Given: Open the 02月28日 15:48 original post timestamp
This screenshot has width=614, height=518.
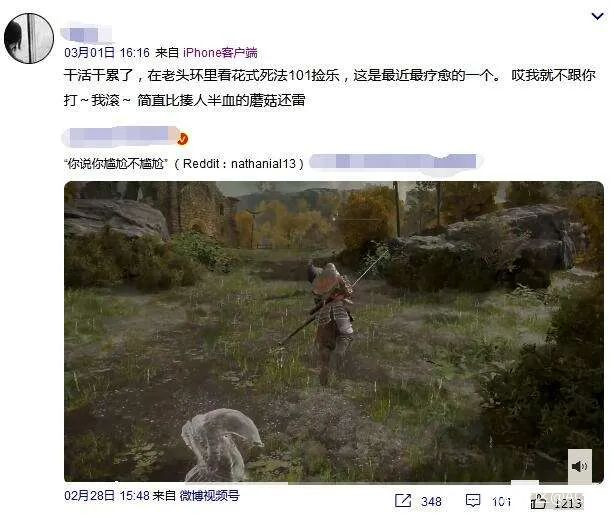Looking at the screenshot, I should click(107, 496).
